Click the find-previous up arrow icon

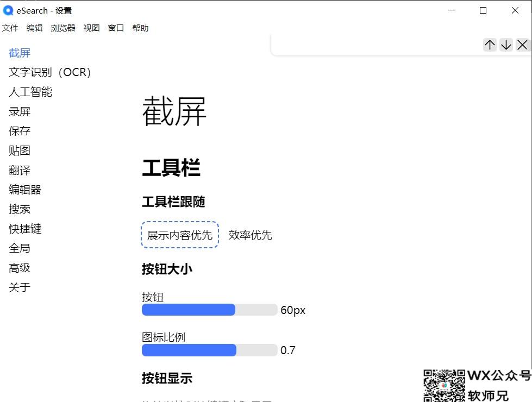(x=490, y=45)
